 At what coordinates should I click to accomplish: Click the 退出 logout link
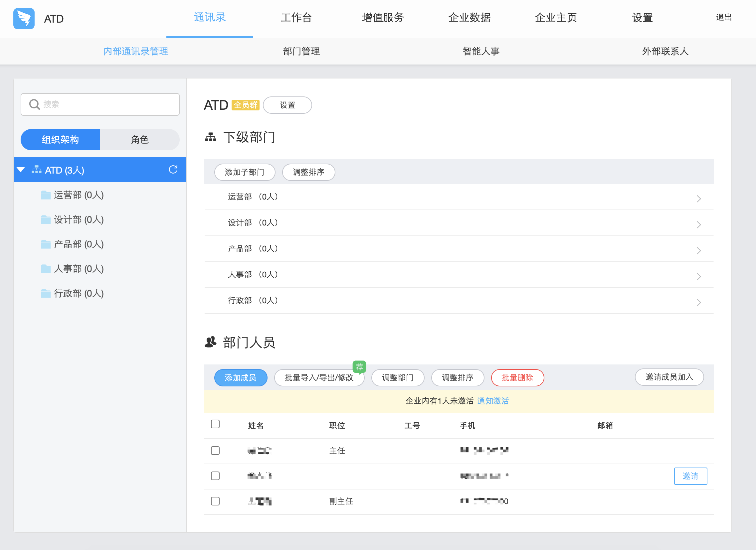coord(724,17)
